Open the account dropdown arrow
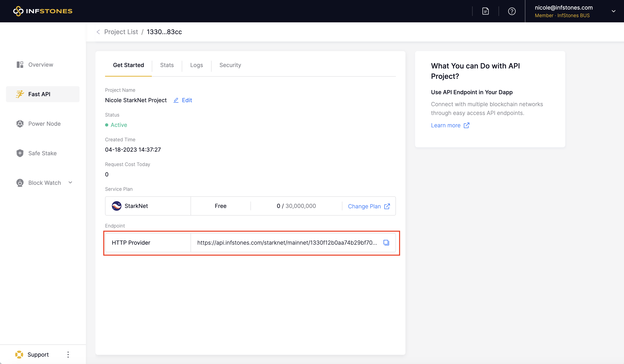The image size is (624, 364). pos(613,11)
